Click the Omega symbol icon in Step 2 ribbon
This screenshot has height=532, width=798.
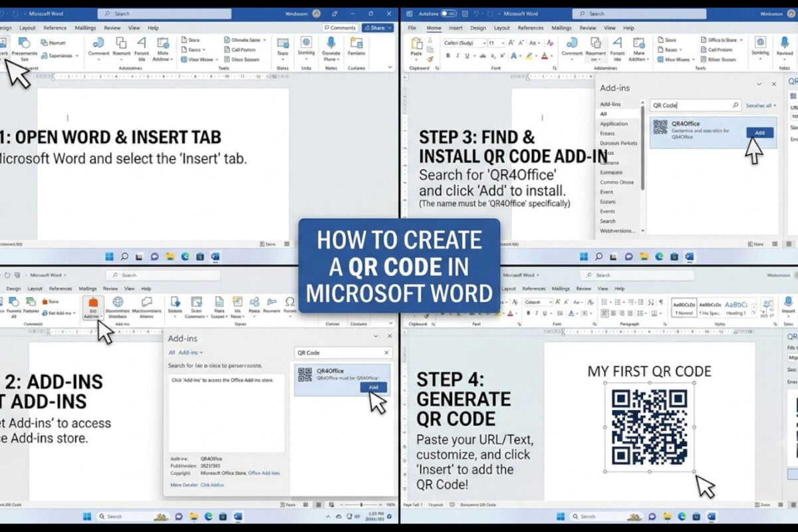(x=290, y=302)
